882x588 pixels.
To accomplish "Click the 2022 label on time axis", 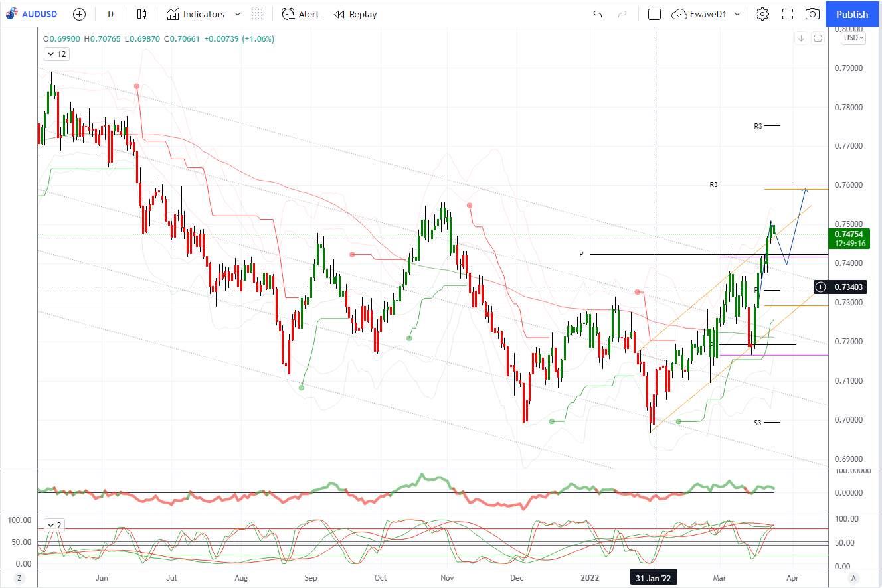I will pyautogui.click(x=589, y=578).
